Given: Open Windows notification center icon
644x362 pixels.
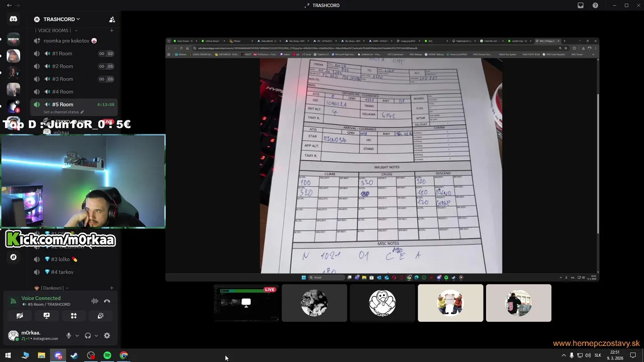Looking at the screenshot, I should (633, 355).
